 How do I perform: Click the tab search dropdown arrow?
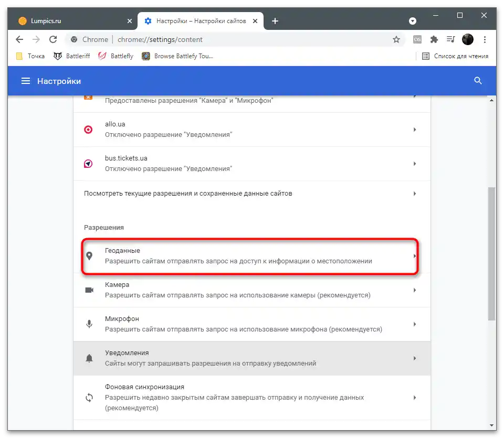413,21
